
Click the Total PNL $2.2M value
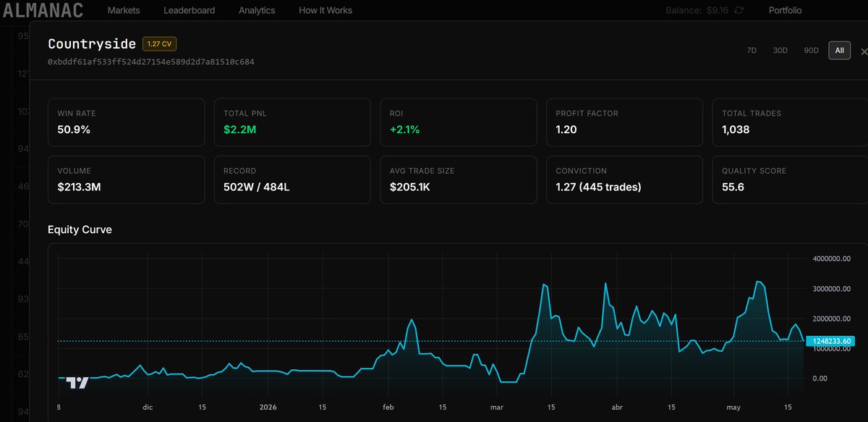241,130
